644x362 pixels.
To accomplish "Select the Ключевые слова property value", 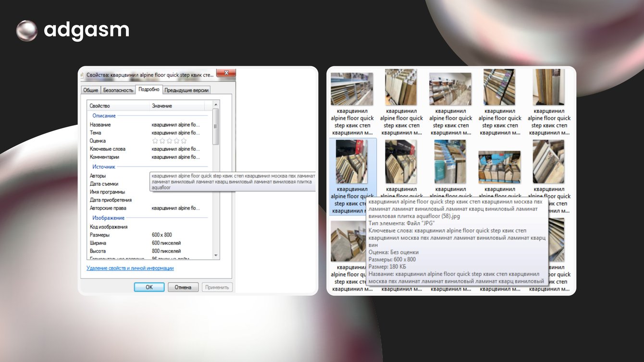I will [175, 149].
